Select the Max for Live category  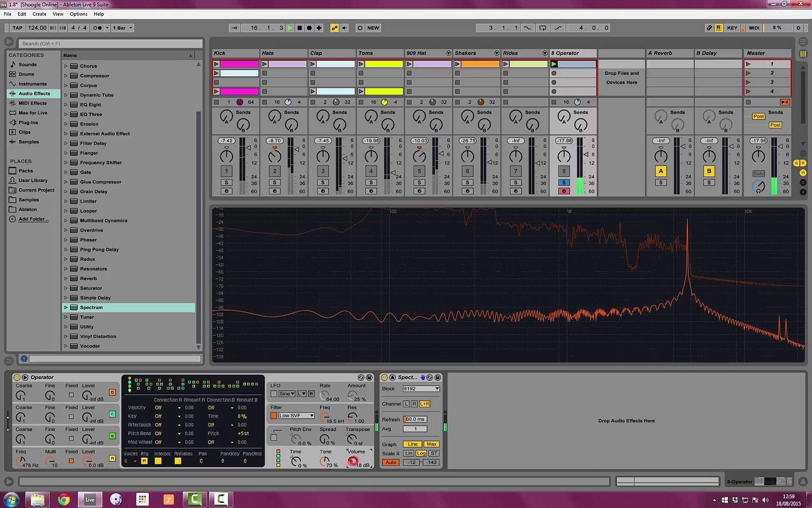[x=33, y=113]
